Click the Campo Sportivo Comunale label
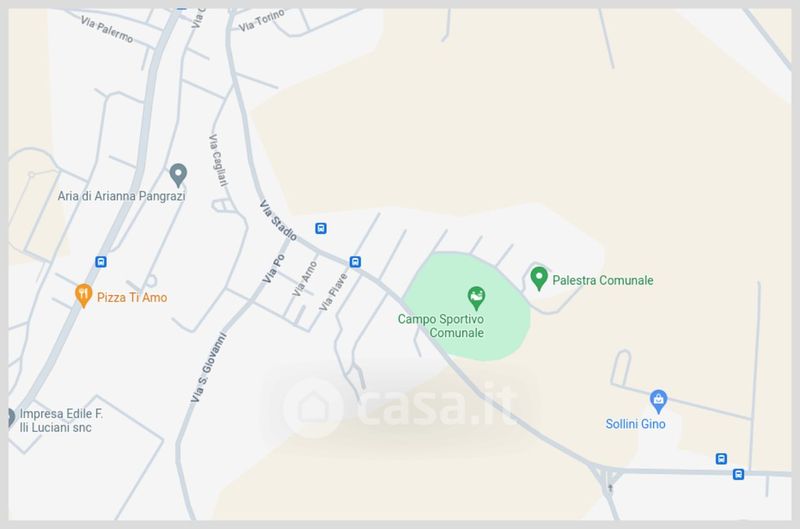 pos(441,326)
